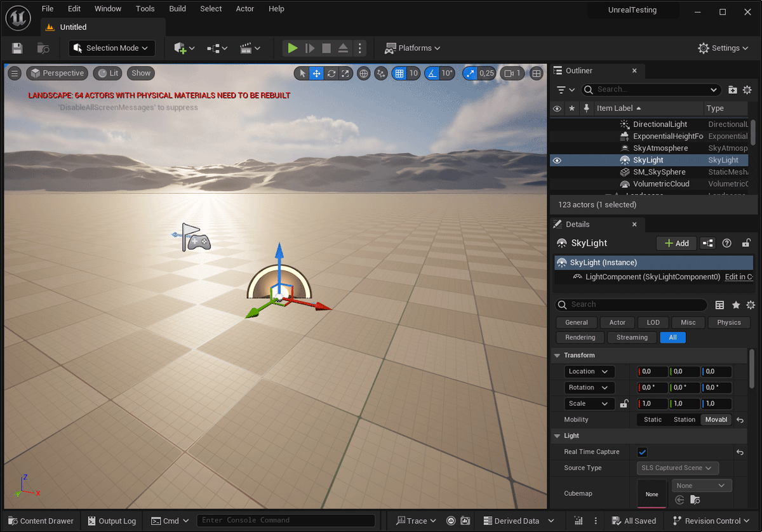
Task: Click the Add component button in Details
Action: click(676, 243)
